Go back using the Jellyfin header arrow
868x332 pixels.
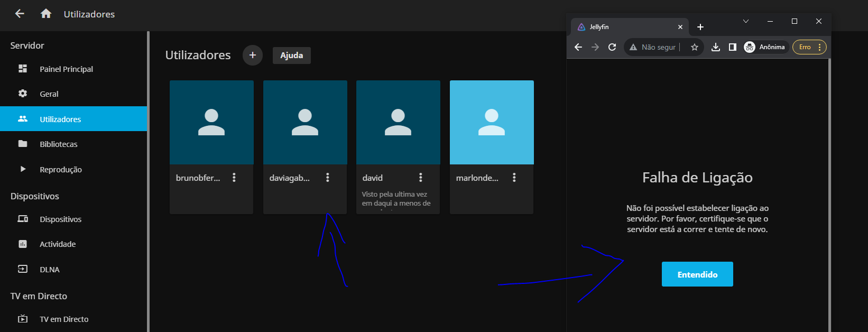click(x=20, y=14)
